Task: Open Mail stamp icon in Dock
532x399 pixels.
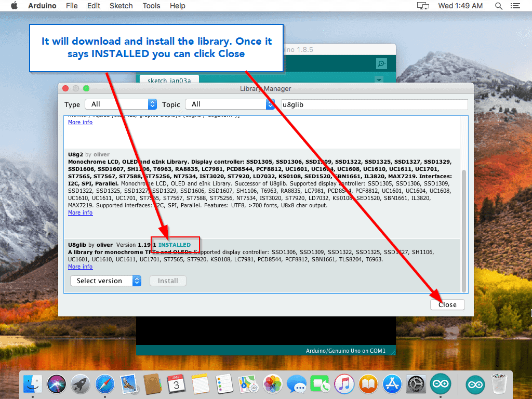Action: click(129, 384)
